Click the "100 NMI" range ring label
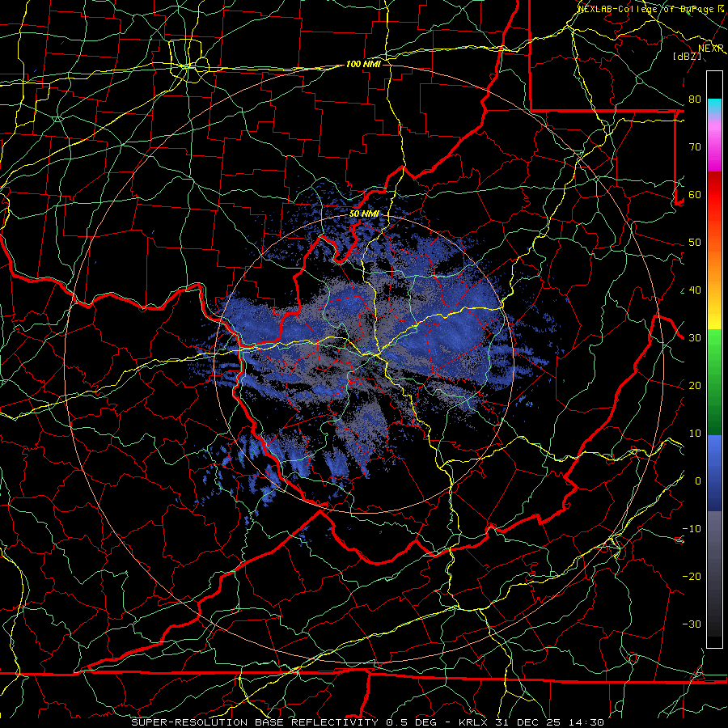Viewport: 728px width, 728px height. tap(363, 64)
